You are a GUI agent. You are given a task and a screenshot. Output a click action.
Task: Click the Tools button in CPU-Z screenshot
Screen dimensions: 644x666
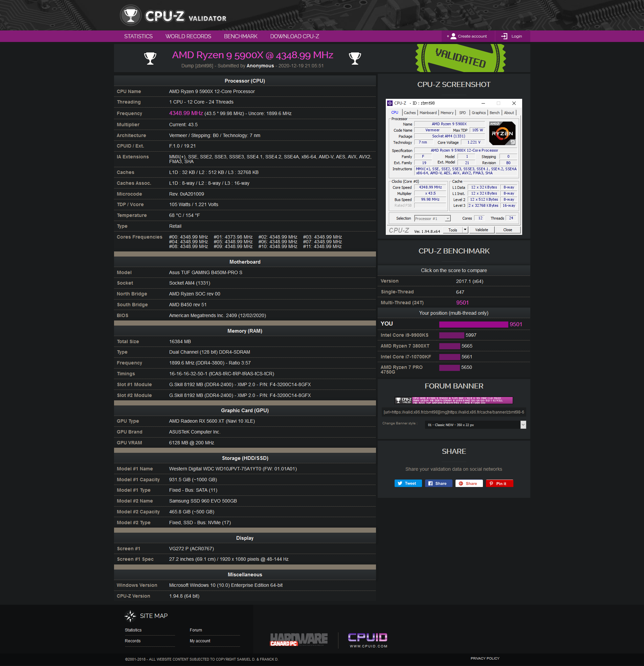(452, 230)
